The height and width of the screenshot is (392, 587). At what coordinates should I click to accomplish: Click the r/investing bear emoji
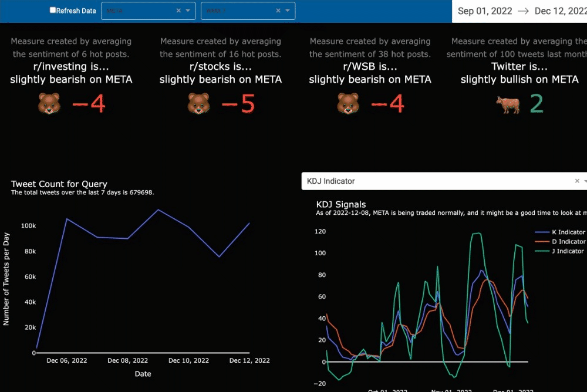(49, 103)
